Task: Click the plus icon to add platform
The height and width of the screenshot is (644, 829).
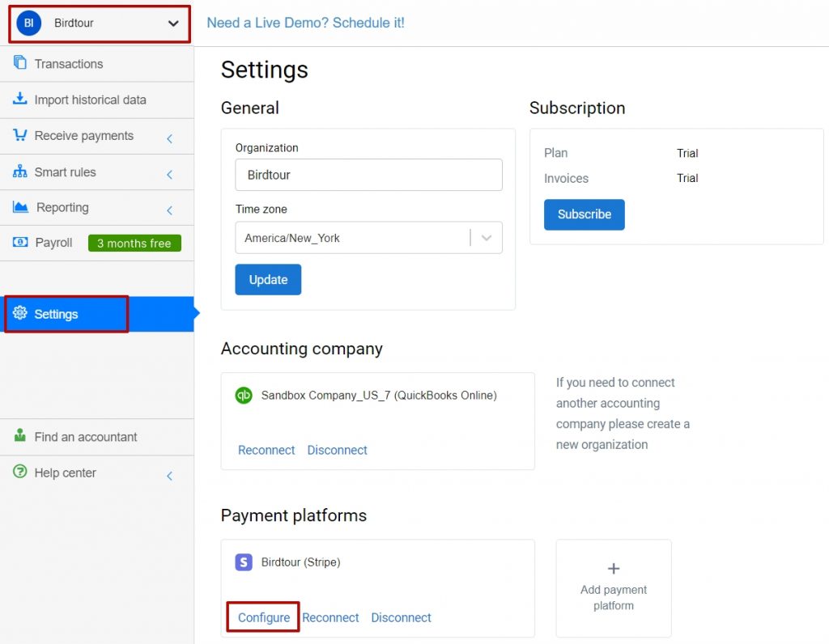Action: (x=614, y=569)
